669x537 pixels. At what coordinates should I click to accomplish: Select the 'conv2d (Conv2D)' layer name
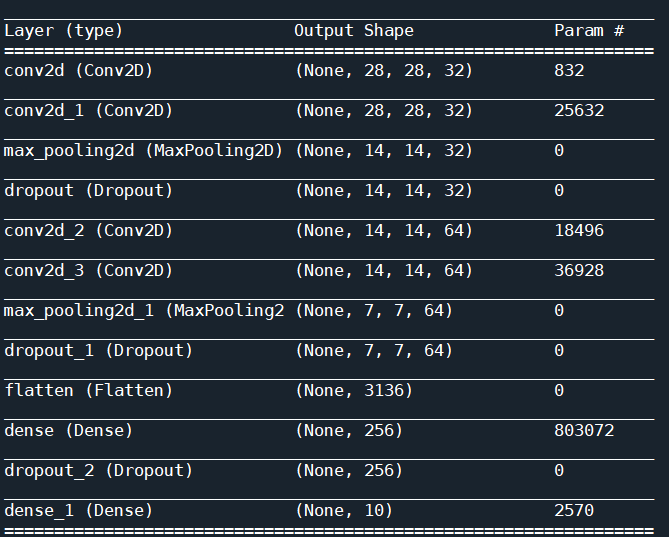[x=78, y=71]
